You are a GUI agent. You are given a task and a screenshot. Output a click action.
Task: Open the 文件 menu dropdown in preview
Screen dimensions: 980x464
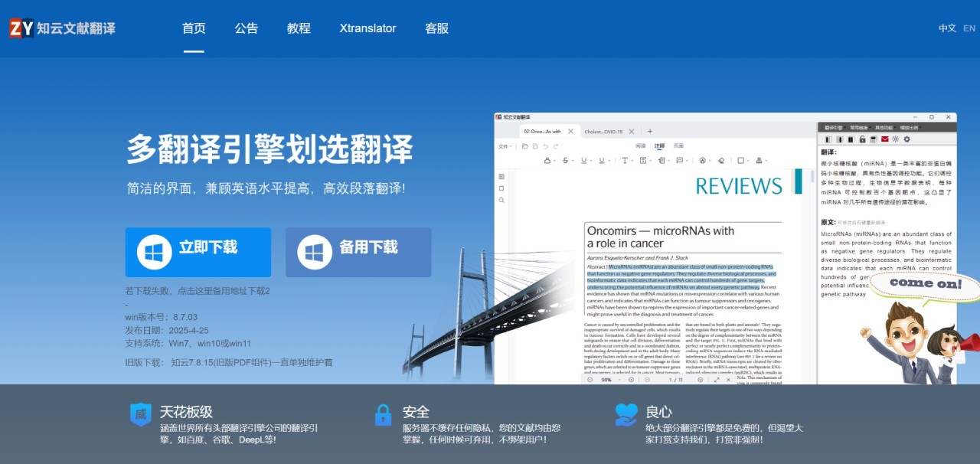pyautogui.click(x=505, y=146)
